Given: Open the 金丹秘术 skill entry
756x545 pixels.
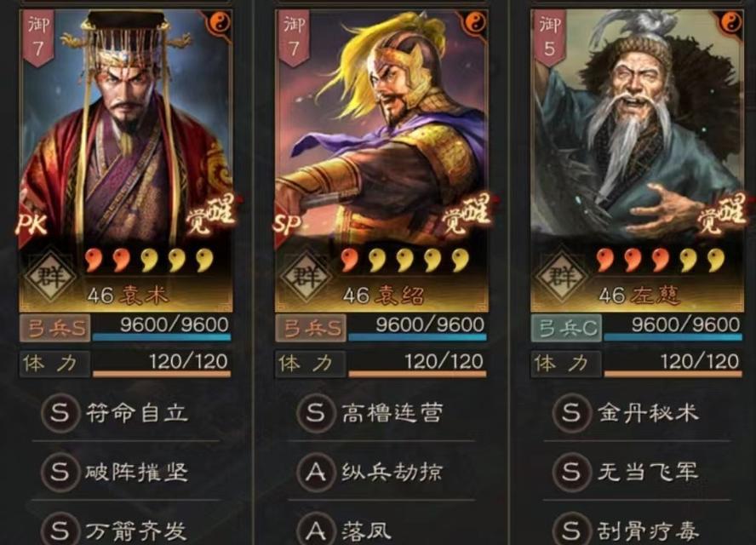Looking at the screenshot, I should tap(626, 413).
